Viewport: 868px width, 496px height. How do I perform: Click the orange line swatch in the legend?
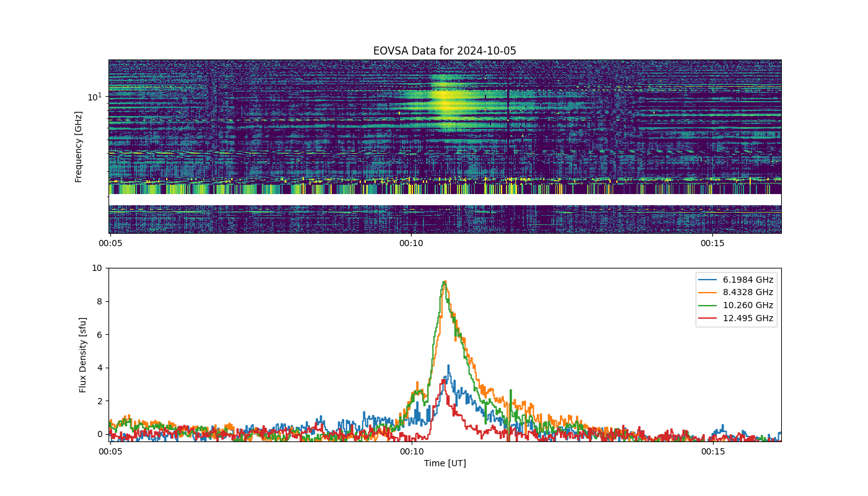(x=709, y=293)
